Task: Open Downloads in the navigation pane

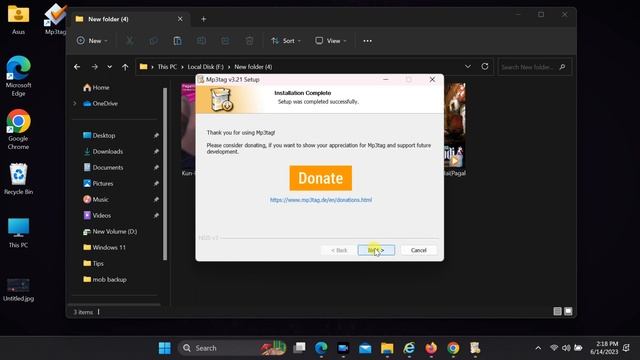Action: click(103, 151)
